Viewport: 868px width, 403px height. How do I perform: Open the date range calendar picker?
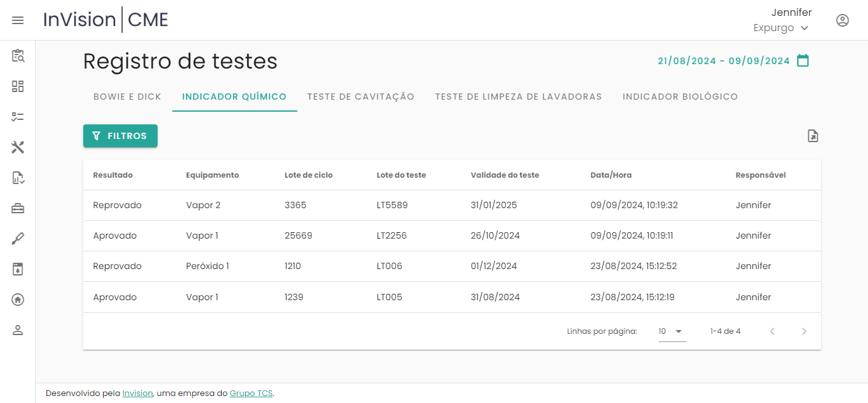pos(803,61)
